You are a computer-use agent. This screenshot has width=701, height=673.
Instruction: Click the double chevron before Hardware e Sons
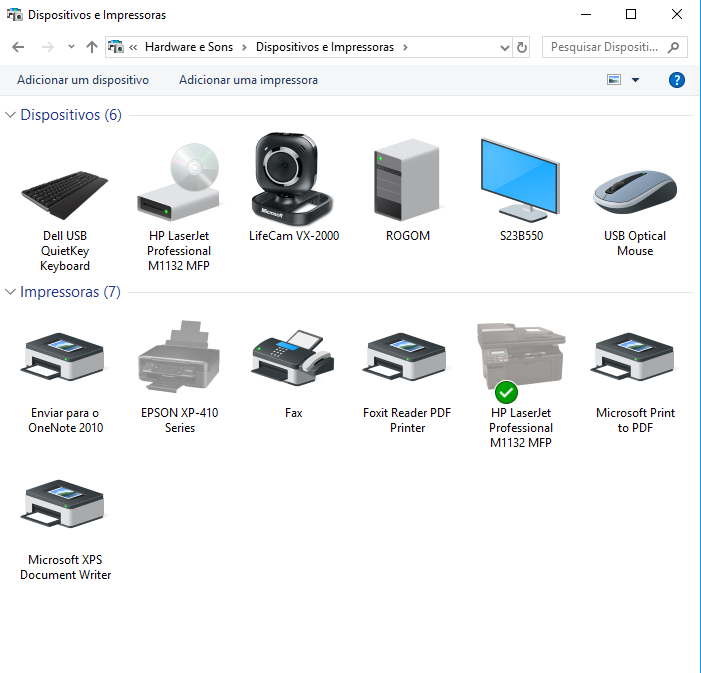point(133,47)
